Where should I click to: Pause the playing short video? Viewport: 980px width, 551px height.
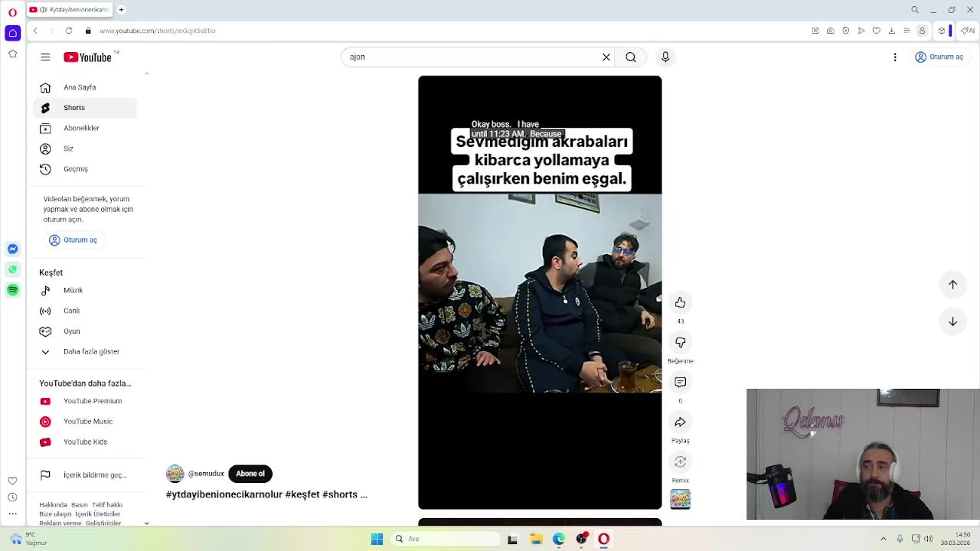pos(540,292)
